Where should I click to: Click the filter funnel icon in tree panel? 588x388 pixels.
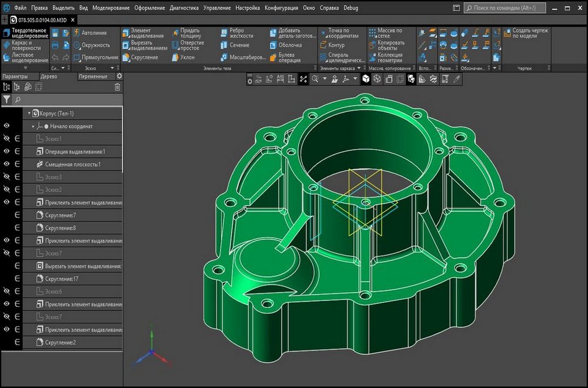(6, 100)
